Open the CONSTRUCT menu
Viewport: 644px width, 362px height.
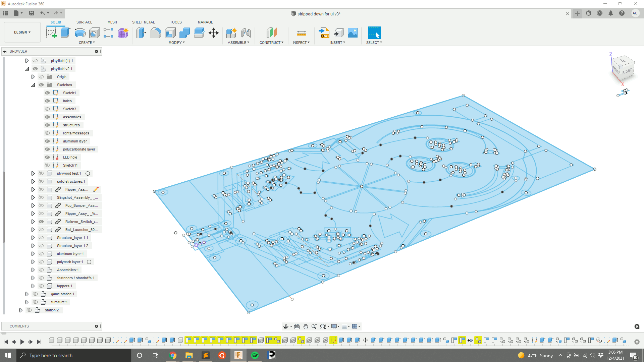271,43
